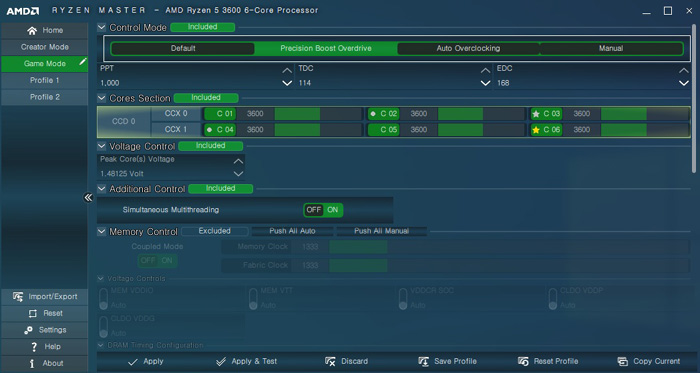Toggle Control Mode Included badge
The width and height of the screenshot is (700, 373).
coord(203,27)
